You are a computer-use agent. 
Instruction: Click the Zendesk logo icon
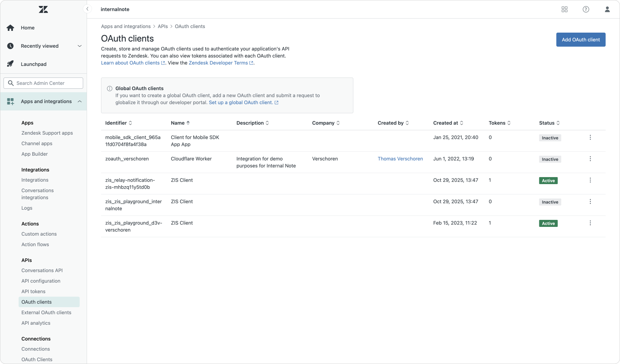click(44, 9)
